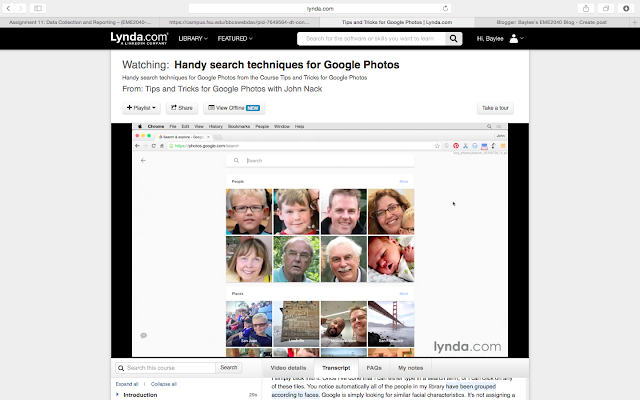640x400 pixels.
Task: Switch to campus.fsu.edu tab
Action: click(x=239, y=22)
